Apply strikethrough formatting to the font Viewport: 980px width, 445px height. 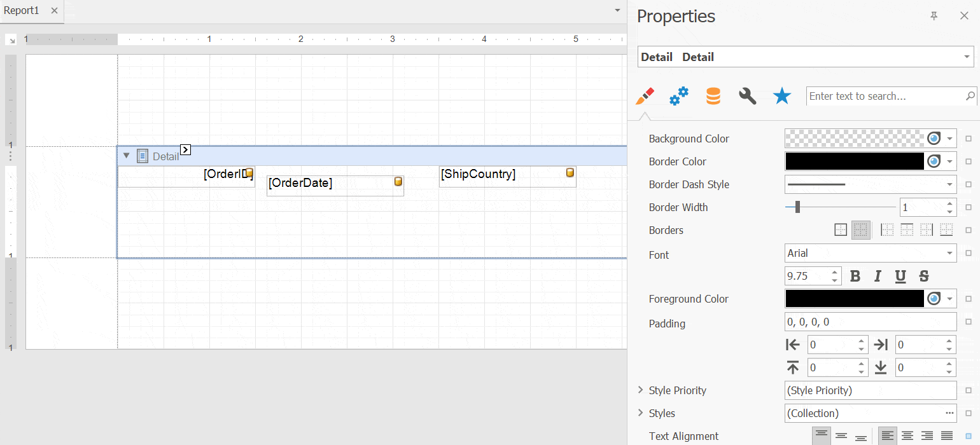[923, 276]
